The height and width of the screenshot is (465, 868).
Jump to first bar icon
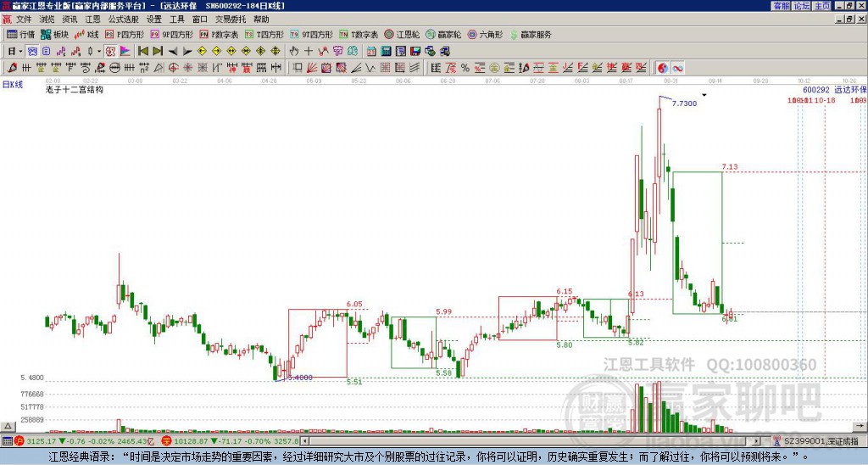(x=142, y=51)
